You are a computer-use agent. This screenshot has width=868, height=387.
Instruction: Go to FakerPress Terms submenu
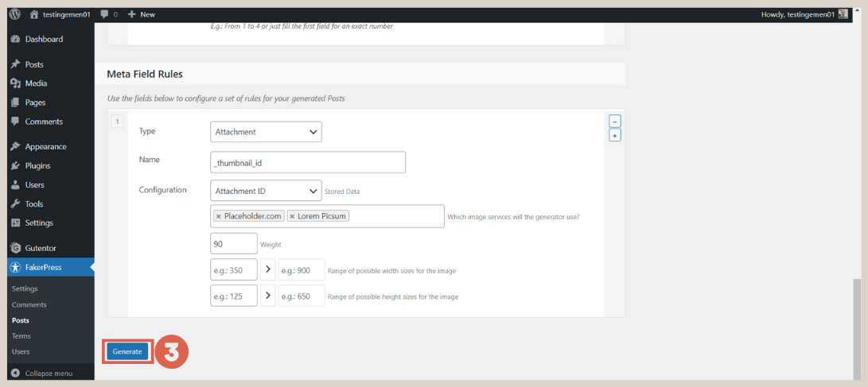tap(21, 336)
